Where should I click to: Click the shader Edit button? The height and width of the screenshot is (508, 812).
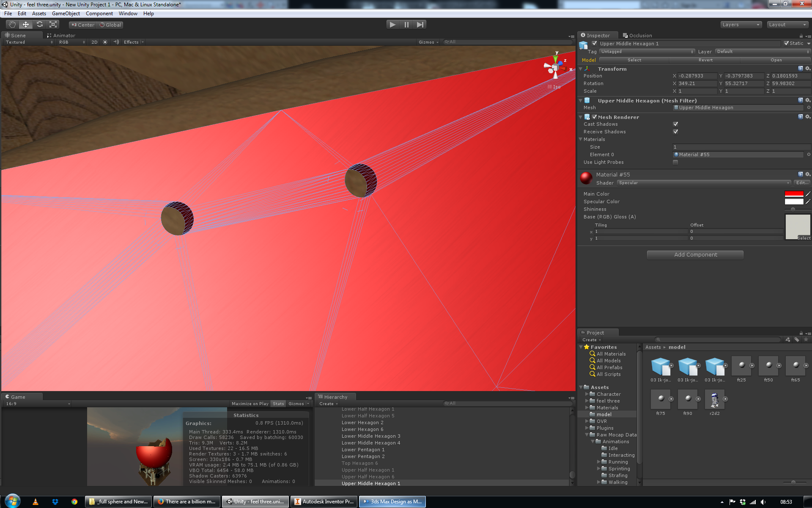802,183
